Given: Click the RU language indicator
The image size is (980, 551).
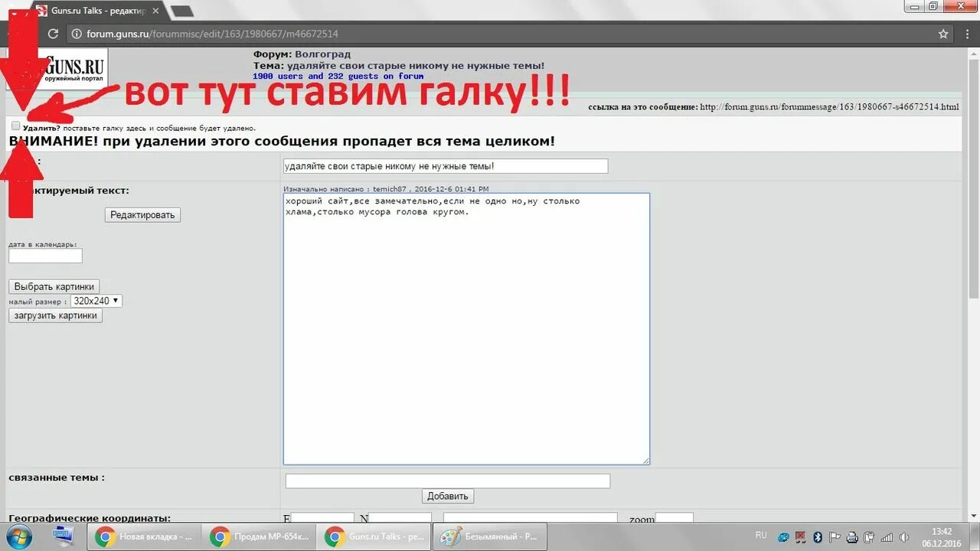Looking at the screenshot, I should (761, 535).
